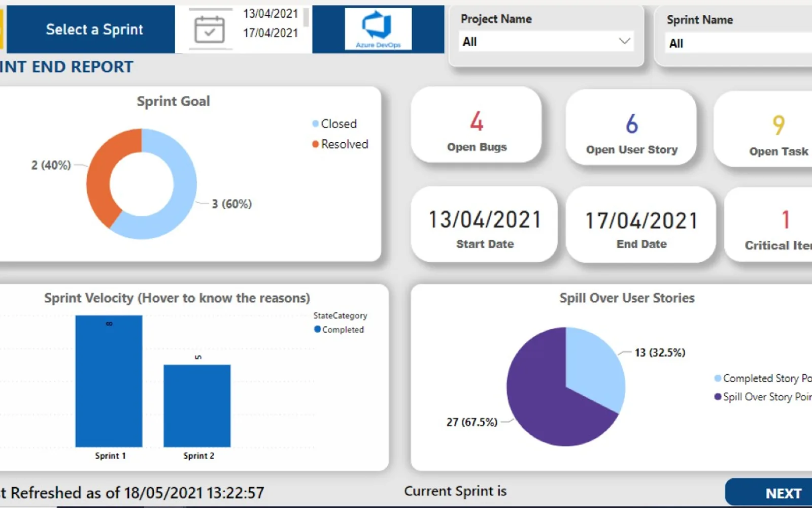This screenshot has height=508, width=812.
Task: Click the Completed Story Points legend item
Action: click(763, 378)
